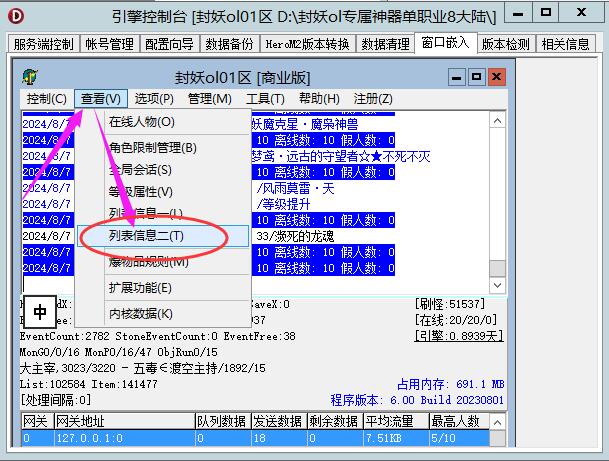Expand the 工具(T) menu
Screen dimensions: 609x461
[265, 99]
